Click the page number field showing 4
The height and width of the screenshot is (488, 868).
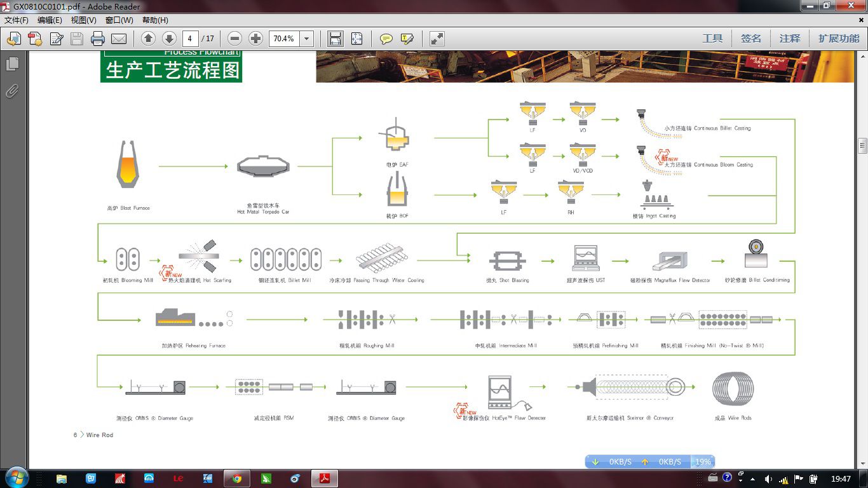190,39
